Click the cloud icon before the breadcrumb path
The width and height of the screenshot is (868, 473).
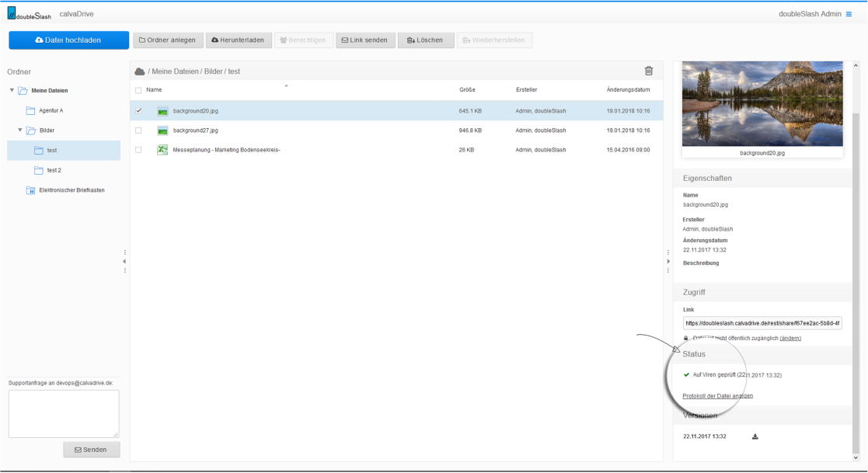tap(141, 70)
